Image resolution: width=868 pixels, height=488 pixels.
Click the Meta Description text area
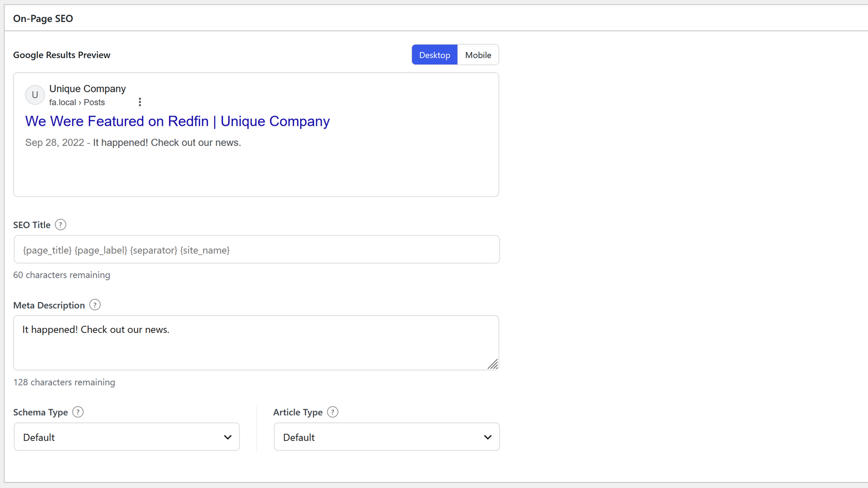tap(256, 343)
